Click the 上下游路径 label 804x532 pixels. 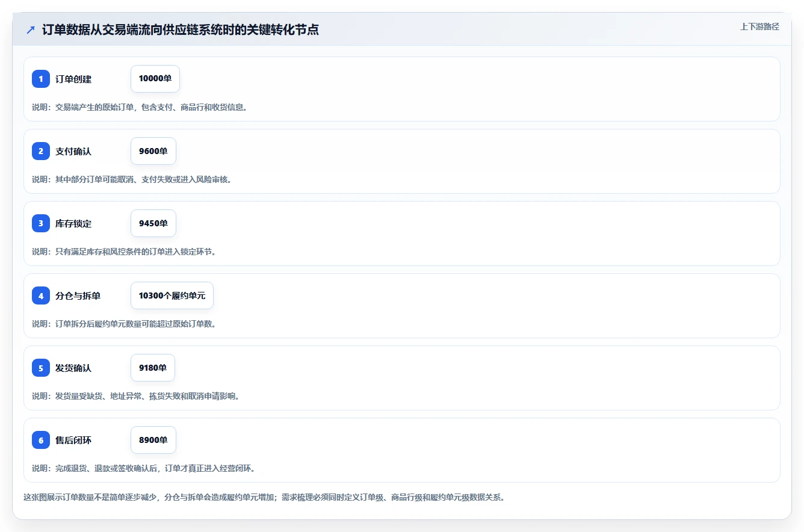click(759, 26)
